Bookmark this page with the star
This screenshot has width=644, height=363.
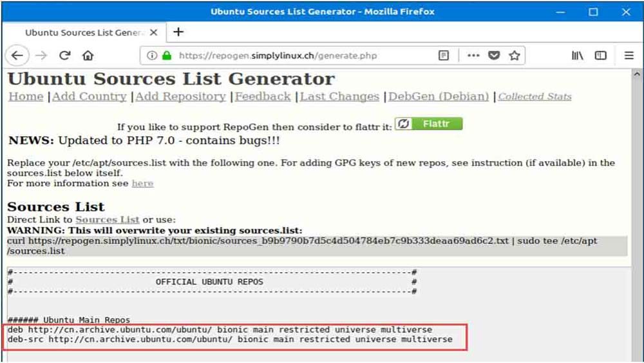click(514, 55)
